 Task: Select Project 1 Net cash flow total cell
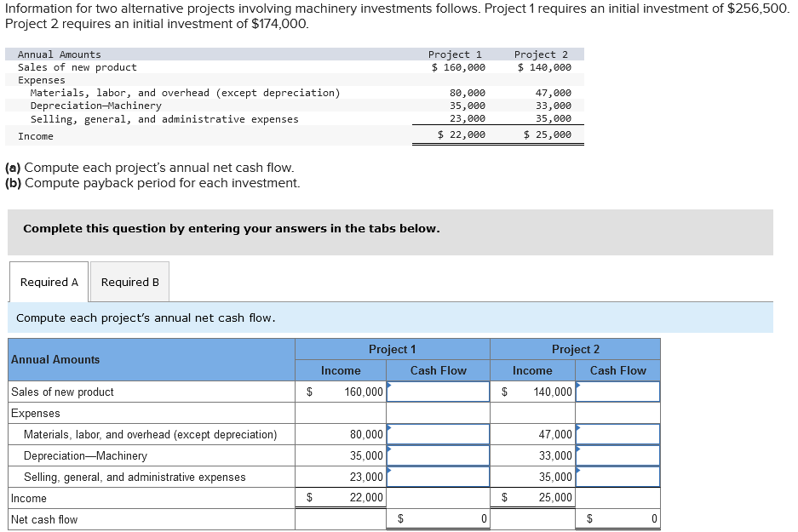click(439, 519)
